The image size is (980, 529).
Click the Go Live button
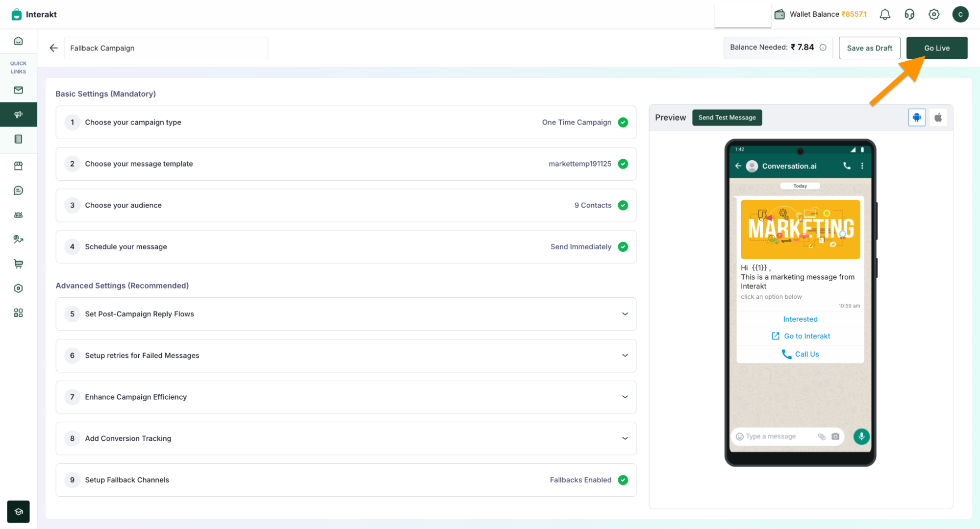tap(936, 48)
